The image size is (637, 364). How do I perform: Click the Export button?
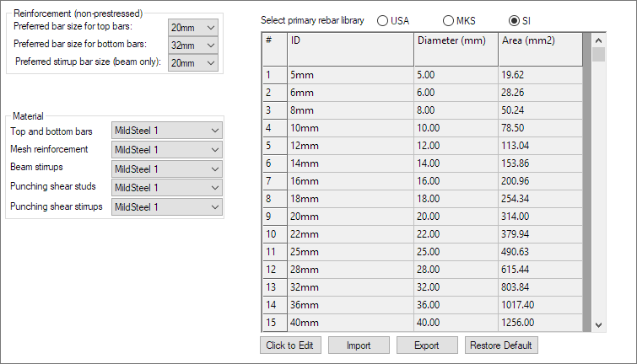click(x=427, y=345)
